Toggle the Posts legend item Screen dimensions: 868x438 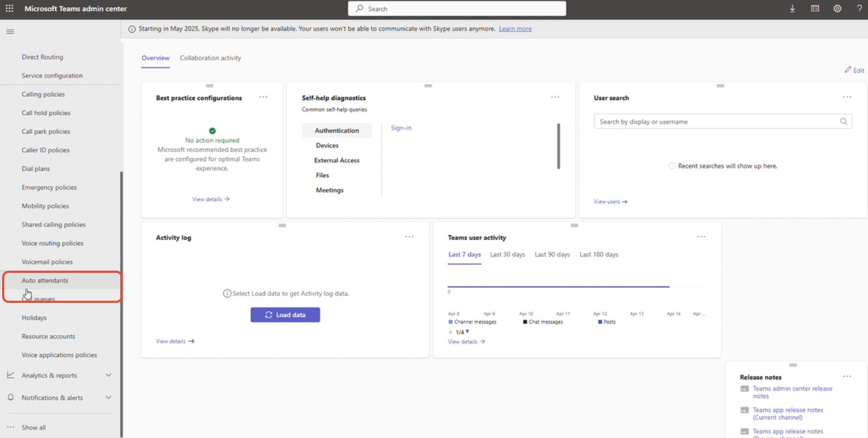point(607,322)
